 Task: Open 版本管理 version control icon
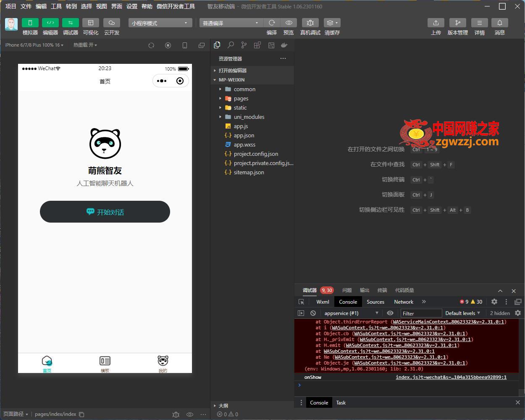[x=458, y=23]
